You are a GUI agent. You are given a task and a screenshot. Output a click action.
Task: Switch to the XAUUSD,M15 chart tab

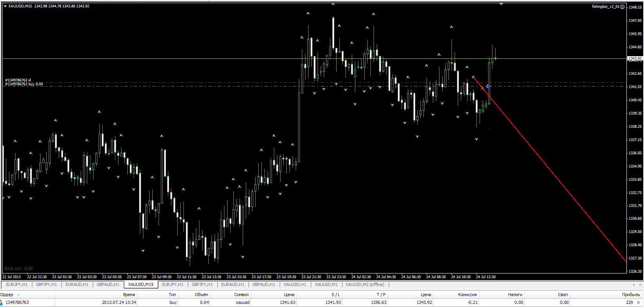141,284
